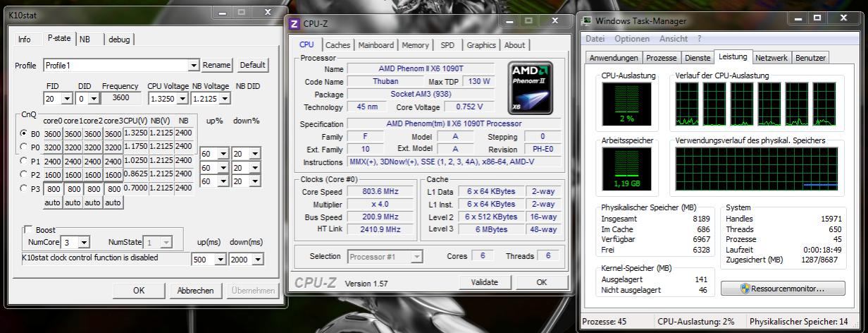Open the FID dropdown showing 20

tap(57, 99)
